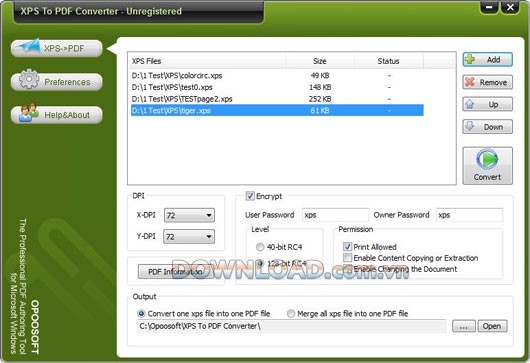Open the Help&About tab label
Image resolution: width=530 pixels, height=363 pixels.
67,115
